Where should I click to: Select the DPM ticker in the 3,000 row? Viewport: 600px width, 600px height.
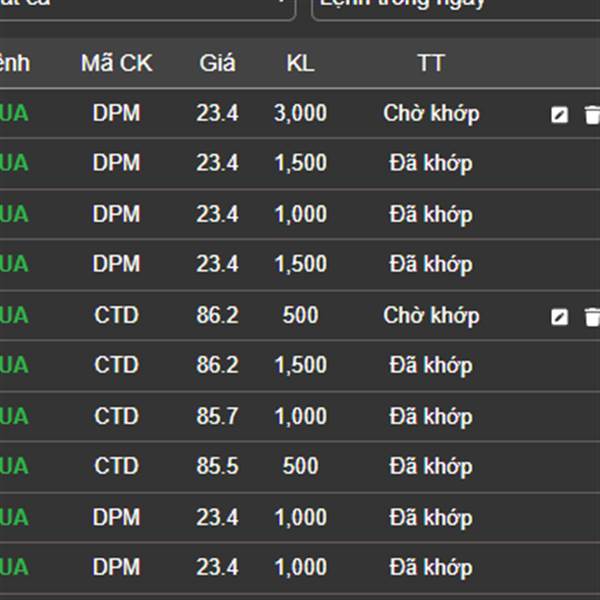tap(116, 113)
